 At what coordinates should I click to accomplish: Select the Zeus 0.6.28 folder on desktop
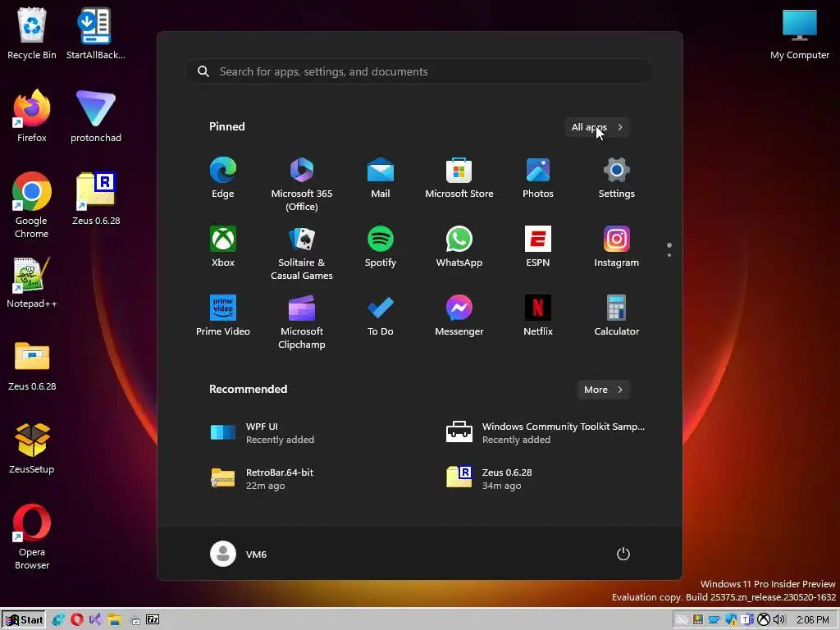coord(32,365)
